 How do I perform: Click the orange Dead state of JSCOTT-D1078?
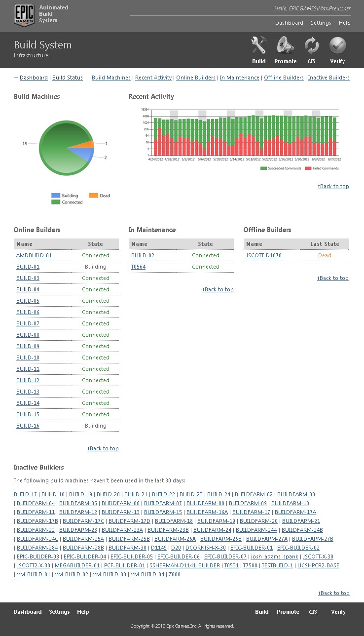(325, 255)
